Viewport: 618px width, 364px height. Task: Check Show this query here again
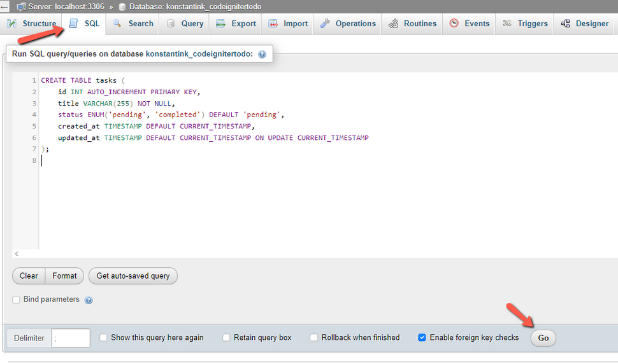103,338
